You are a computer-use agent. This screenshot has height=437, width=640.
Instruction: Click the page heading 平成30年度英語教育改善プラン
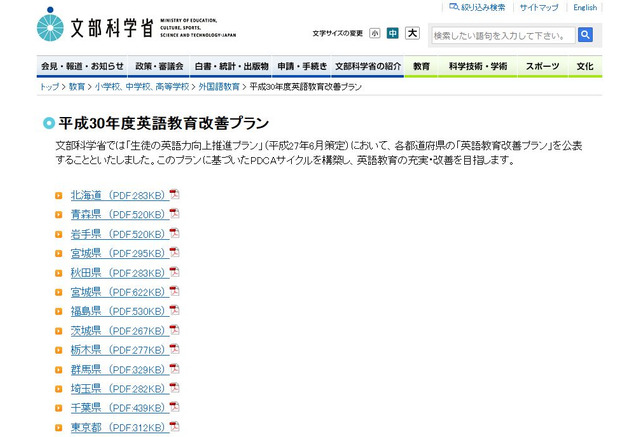(164, 123)
